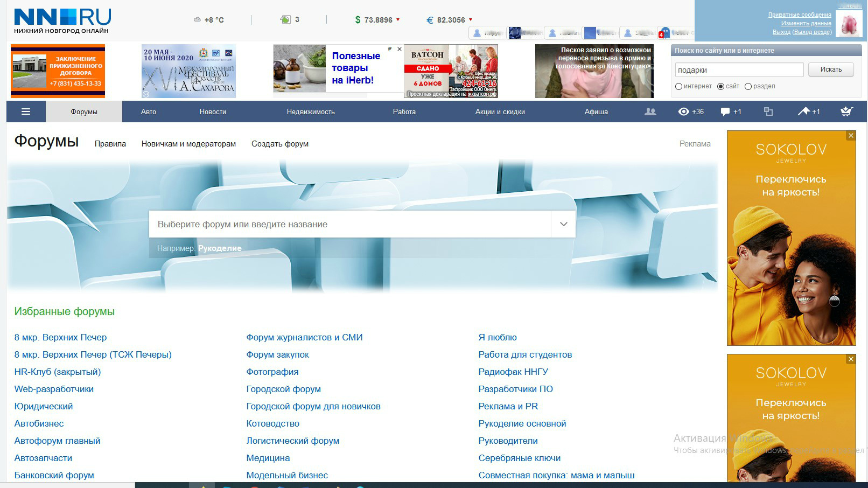Open the 'Недвижимость' navigation tab
This screenshot has height=488, width=868.
pyautogui.click(x=311, y=111)
